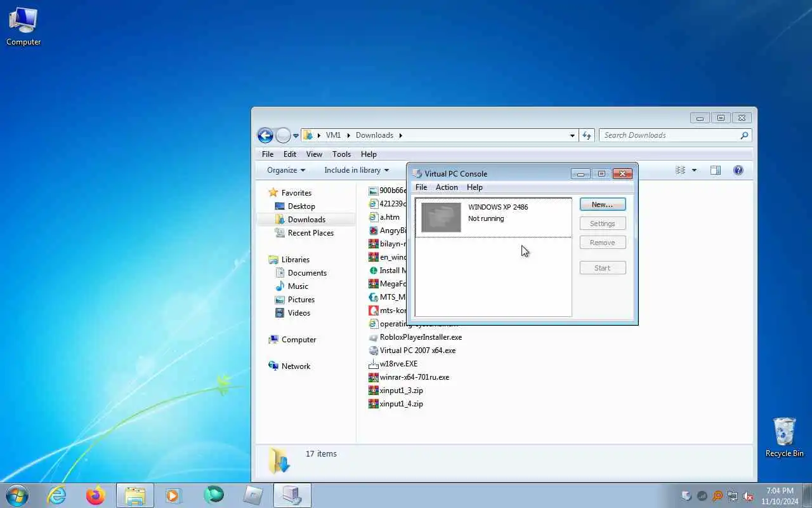Click the Virtual PC taskbar button
812x508 pixels.
click(292, 495)
